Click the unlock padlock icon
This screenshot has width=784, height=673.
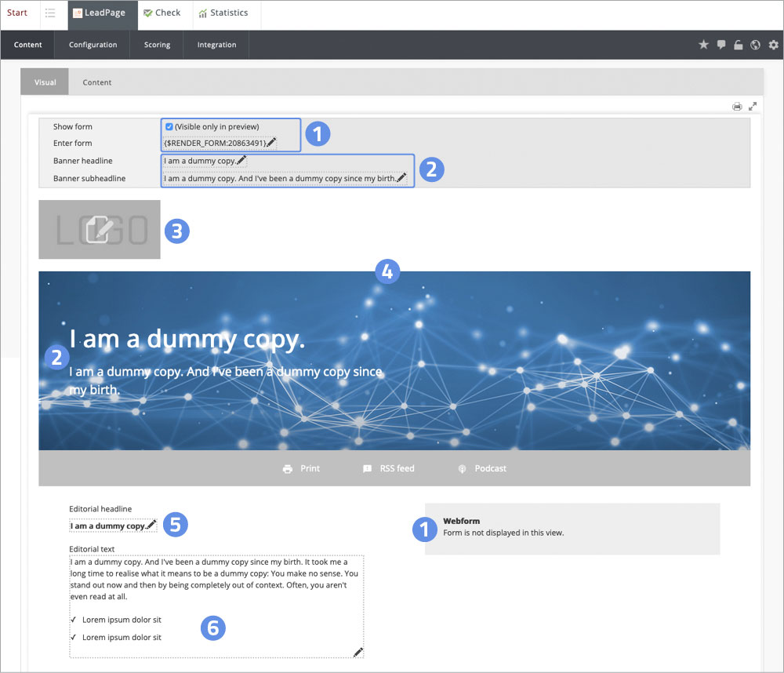(738, 45)
